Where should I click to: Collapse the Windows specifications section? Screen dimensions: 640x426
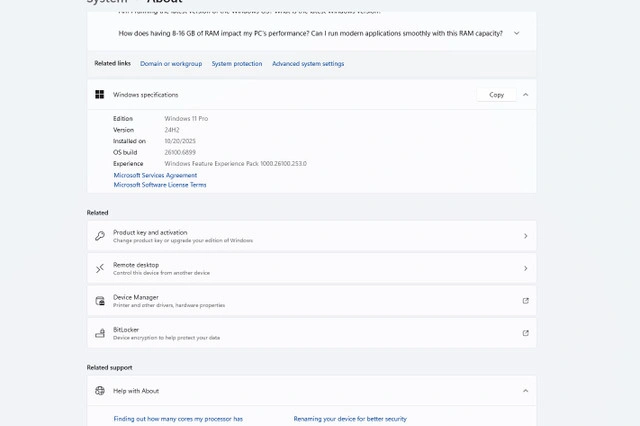(526, 95)
